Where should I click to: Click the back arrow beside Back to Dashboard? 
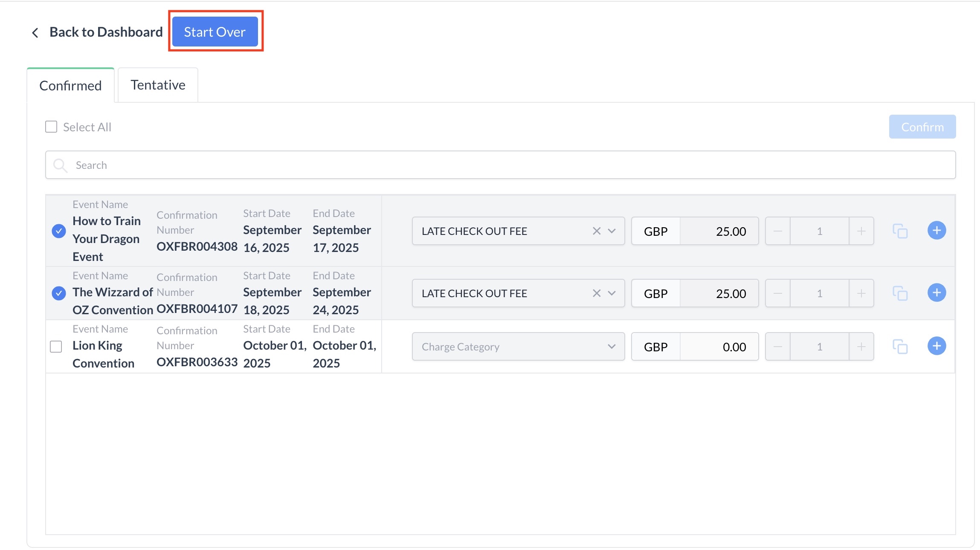(35, 32)
